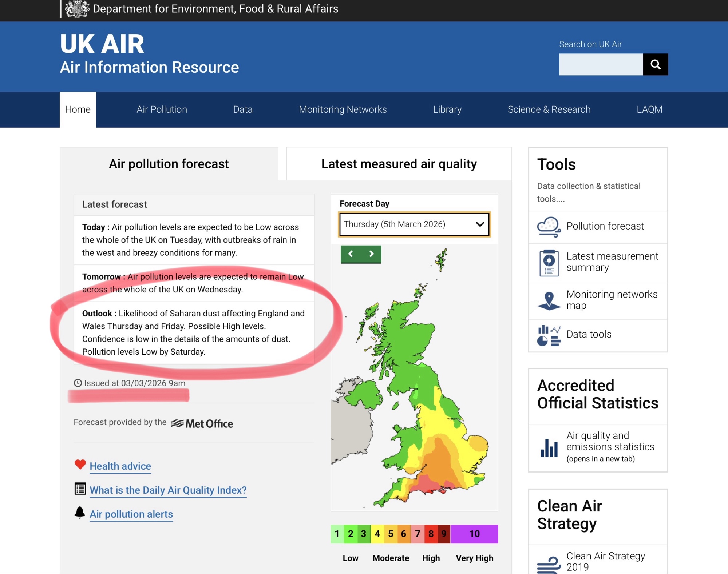Click the purple index 10 swatch

474,534
